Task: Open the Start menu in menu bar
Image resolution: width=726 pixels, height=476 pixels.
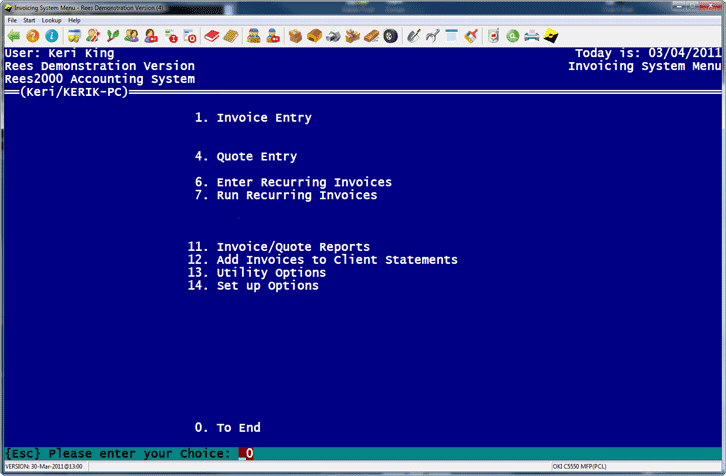Action: click(29, 20)
